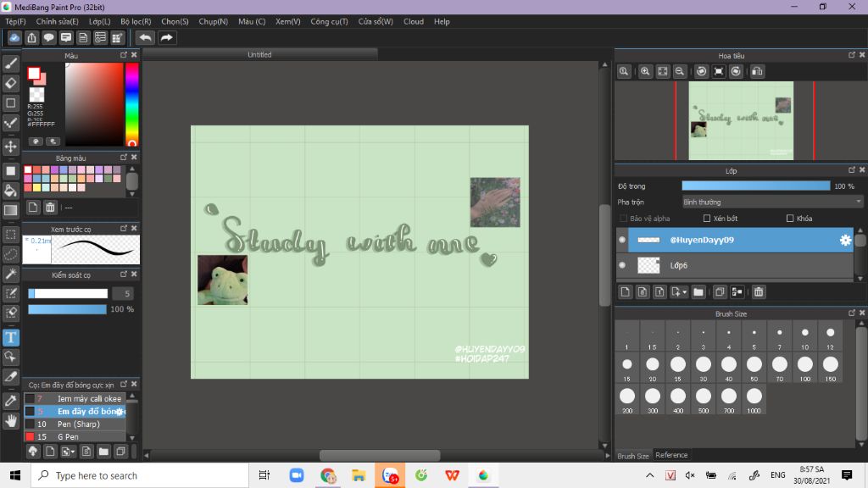Click the rainbow hue bar
The image size is (868, 488).
pyautogui.click(x=131, y=104)
